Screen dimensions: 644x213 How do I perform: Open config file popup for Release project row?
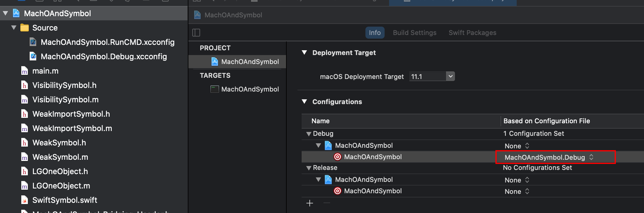(517, 180)
